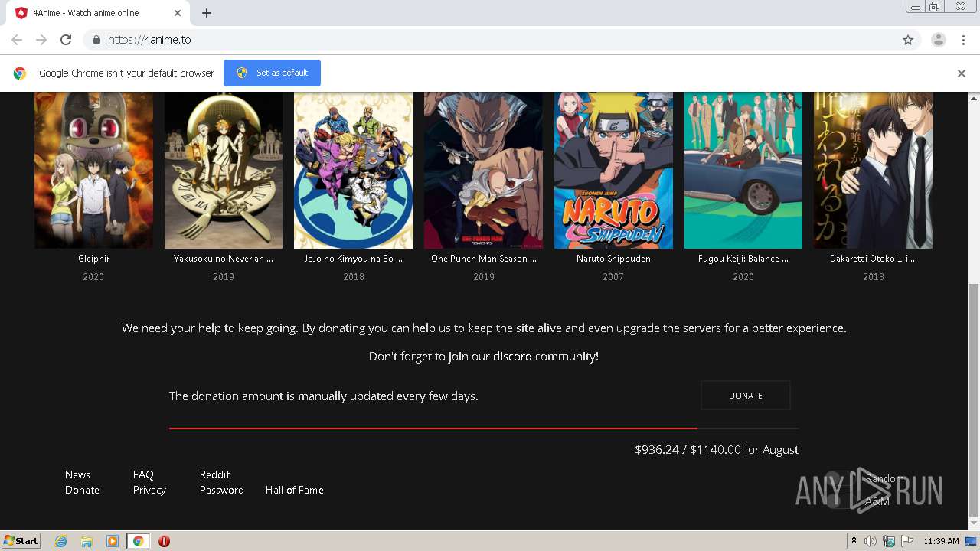Click the scrollbar down arrow
The image size is (980, 551).
point(973,524)
